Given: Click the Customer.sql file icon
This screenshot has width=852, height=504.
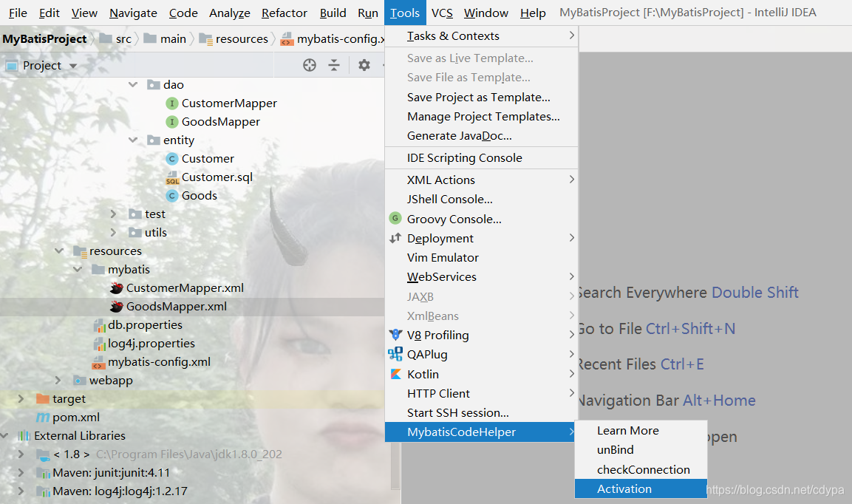Looking at the screenshot, I should tap(171, 178).
